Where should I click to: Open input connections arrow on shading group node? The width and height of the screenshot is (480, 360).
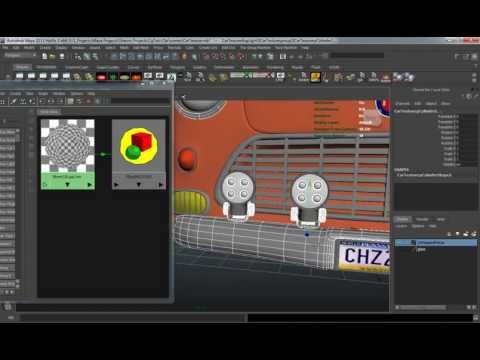(x=116, y=184)
